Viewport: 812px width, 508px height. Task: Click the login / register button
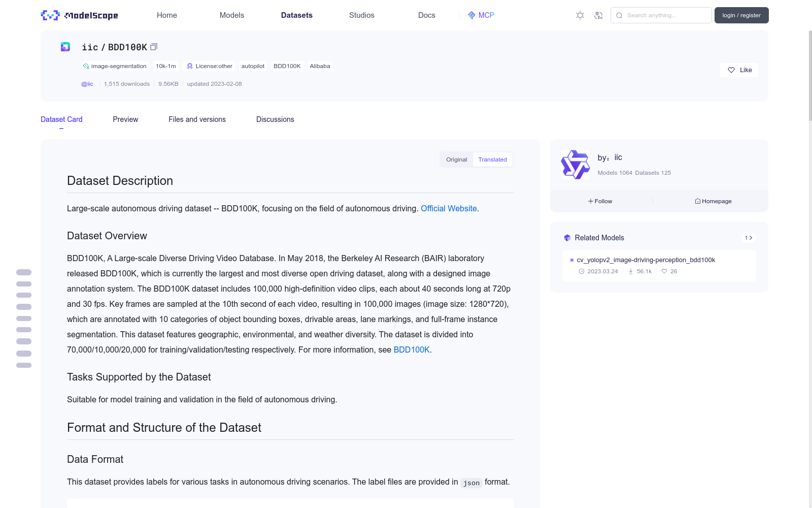tap(741, 15)
